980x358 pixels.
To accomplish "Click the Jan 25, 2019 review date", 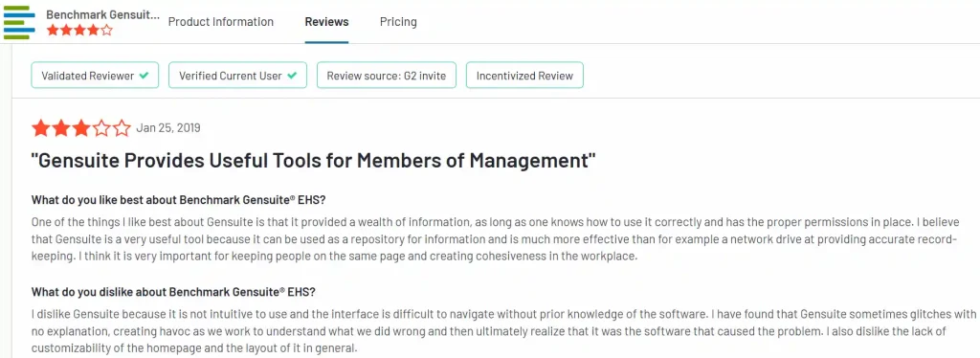I will 168,128.
